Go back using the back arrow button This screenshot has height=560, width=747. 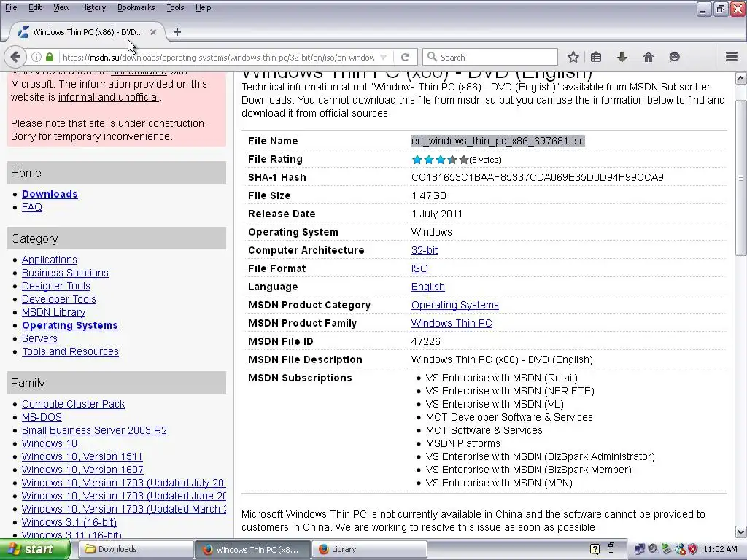pyautogui.click(x=15, y=57)
